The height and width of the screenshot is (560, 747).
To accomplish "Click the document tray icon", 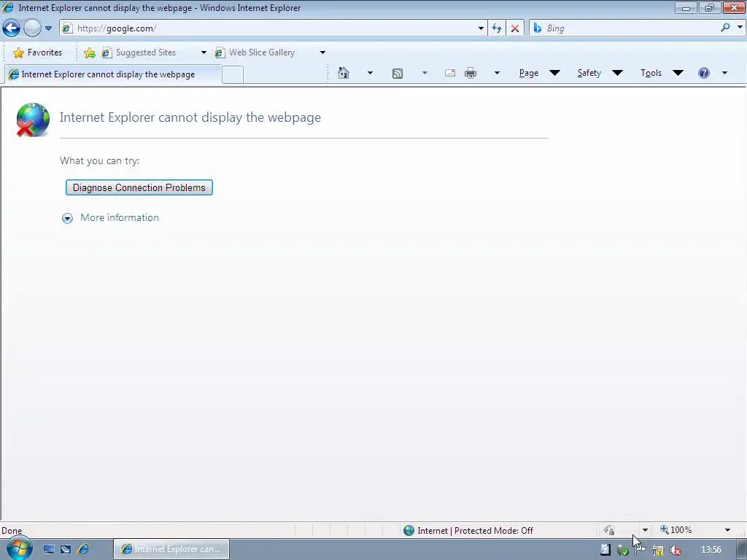I will [605, 550].
